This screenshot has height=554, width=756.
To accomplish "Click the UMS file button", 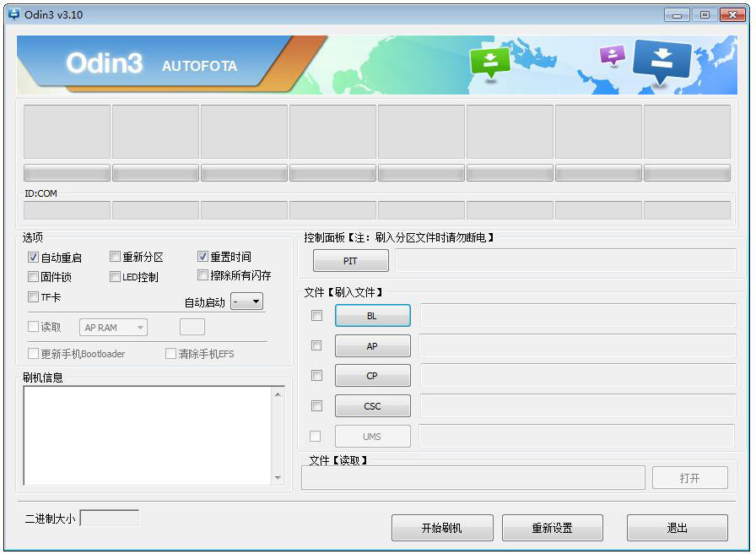I will (x=373, y=437).
